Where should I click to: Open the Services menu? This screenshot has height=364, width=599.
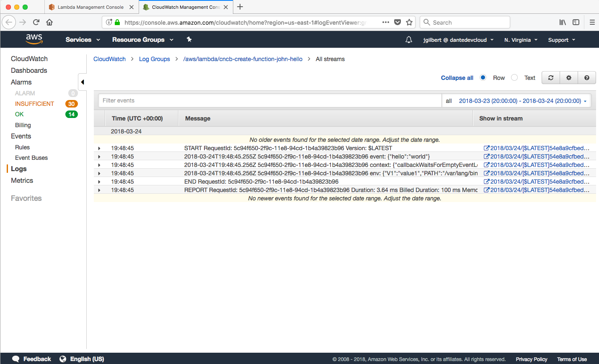83,40
